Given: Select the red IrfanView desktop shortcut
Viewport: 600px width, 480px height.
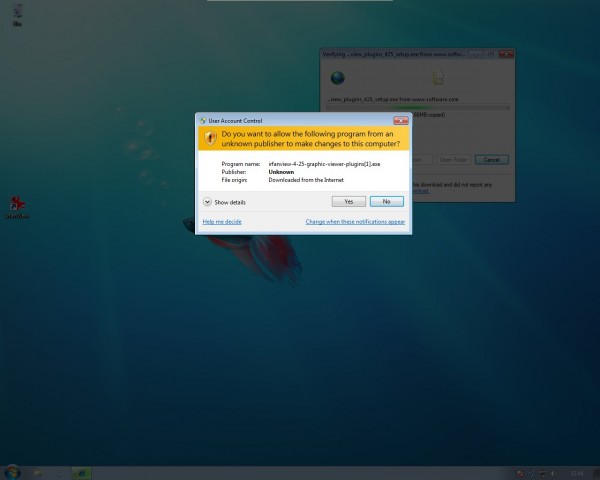Looking at the screenshot, I should tap(17, 207).
